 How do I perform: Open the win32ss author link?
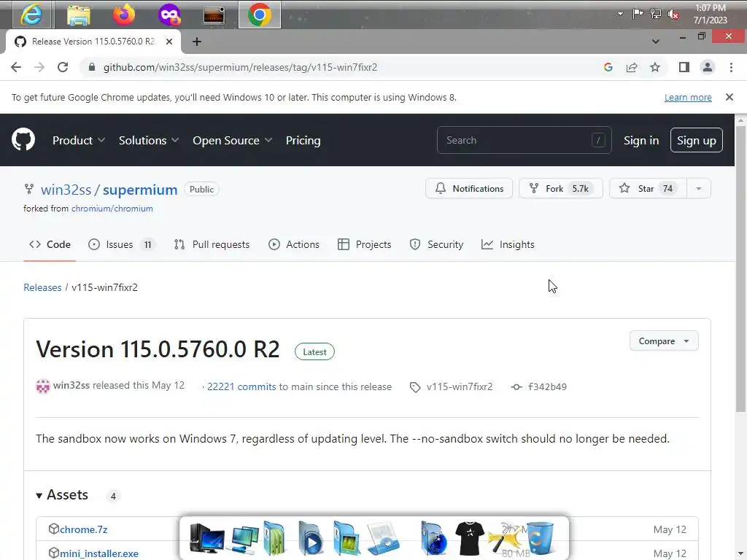click(x=71, y=385)
